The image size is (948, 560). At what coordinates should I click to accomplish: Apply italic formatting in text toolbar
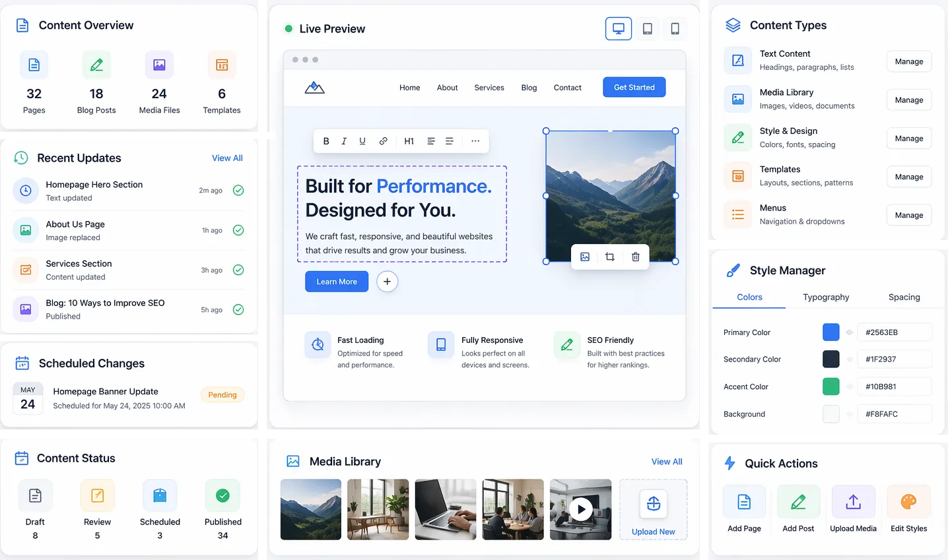point(344,141)
